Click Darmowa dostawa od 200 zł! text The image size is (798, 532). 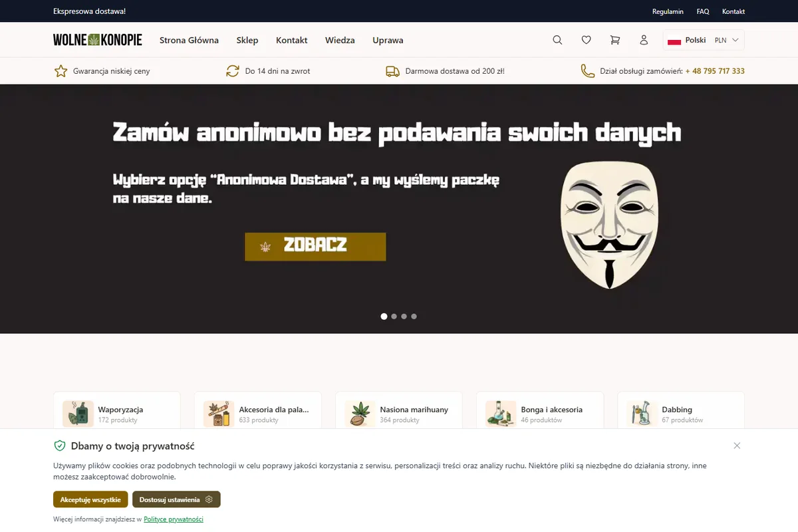click(x=455, y=71)
